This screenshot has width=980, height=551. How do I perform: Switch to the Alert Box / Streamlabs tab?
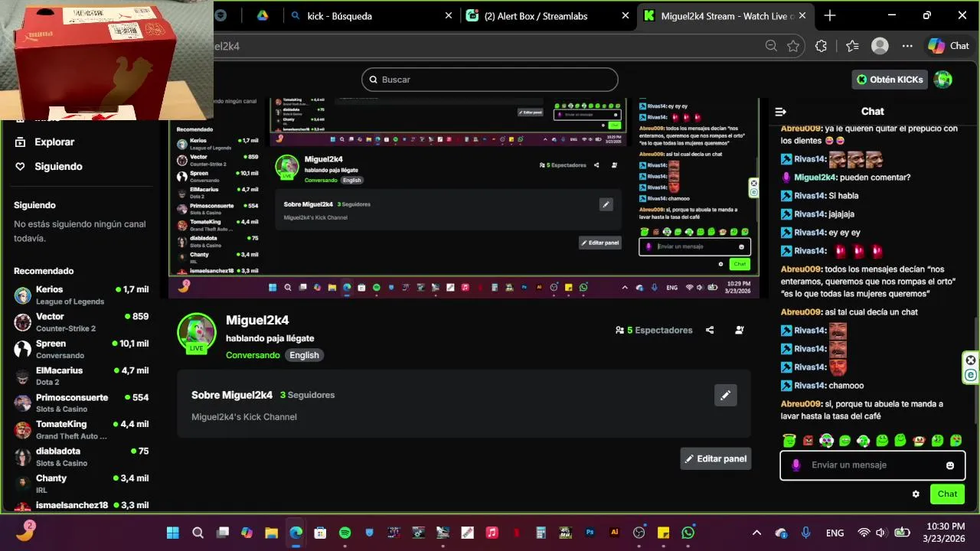[549, 15]
